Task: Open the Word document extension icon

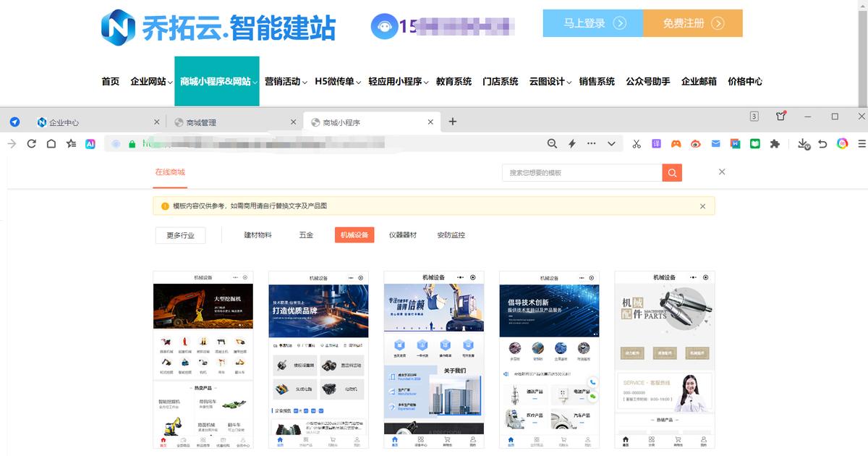Action: point(735,144)
